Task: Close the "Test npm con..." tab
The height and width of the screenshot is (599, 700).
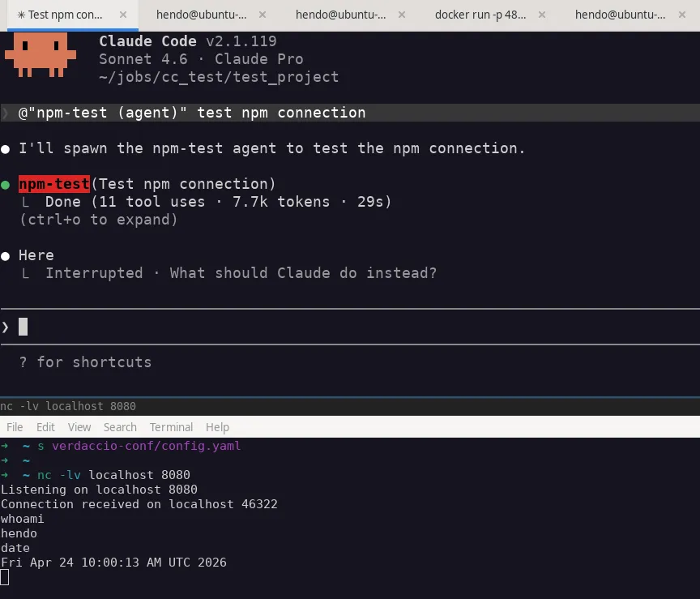Action: [x=123, y=15]
